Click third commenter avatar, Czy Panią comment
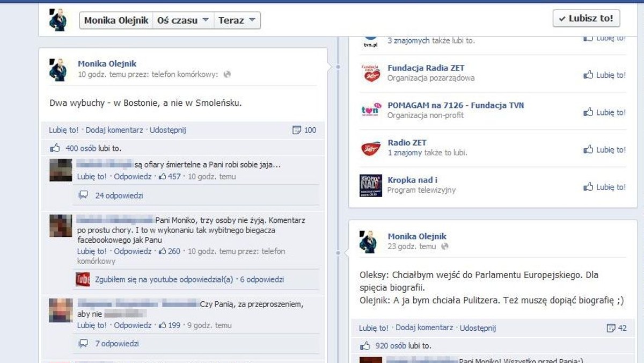 (x=61, y=310)
